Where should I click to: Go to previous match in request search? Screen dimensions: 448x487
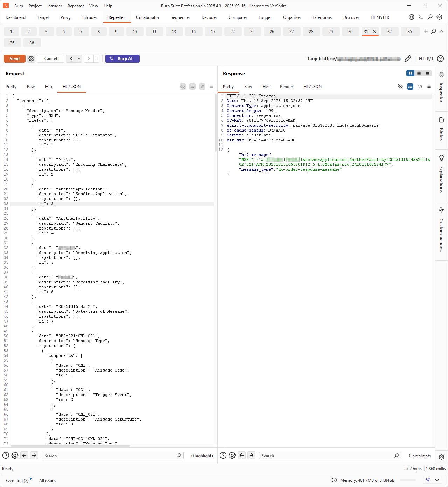point(24,456)
